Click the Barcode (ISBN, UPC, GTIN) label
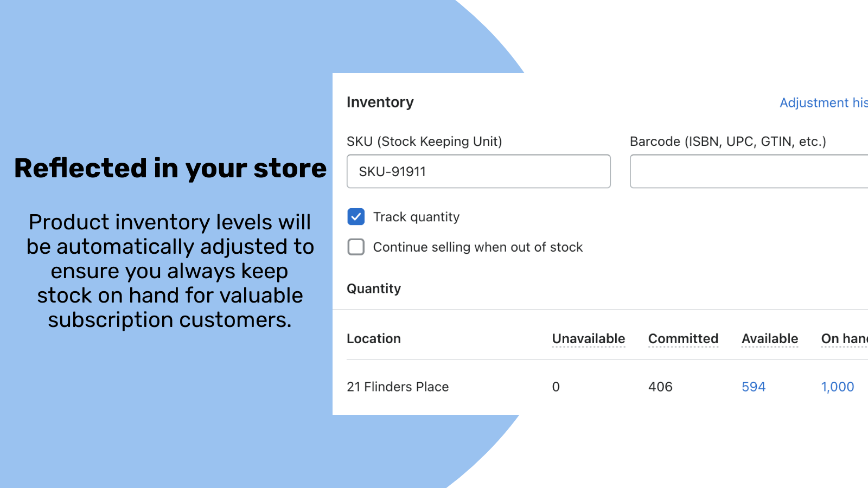The image size is (868, 488). (727, 142)
